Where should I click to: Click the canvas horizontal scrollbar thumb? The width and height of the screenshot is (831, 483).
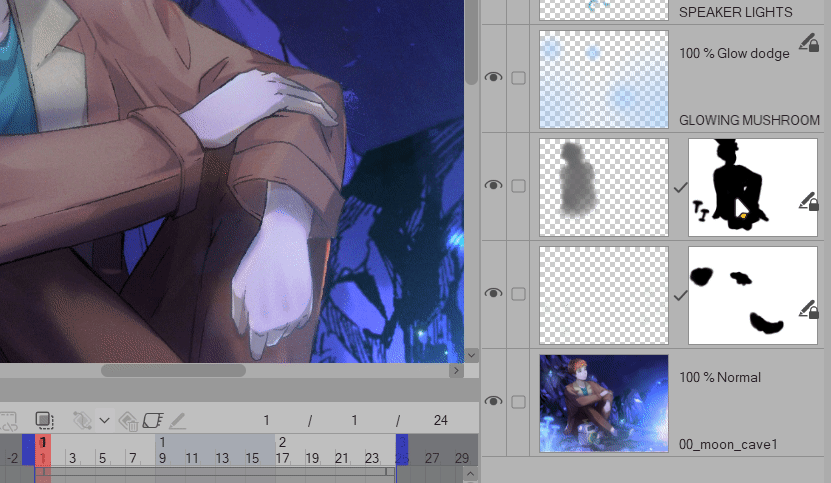coord(173,371)
